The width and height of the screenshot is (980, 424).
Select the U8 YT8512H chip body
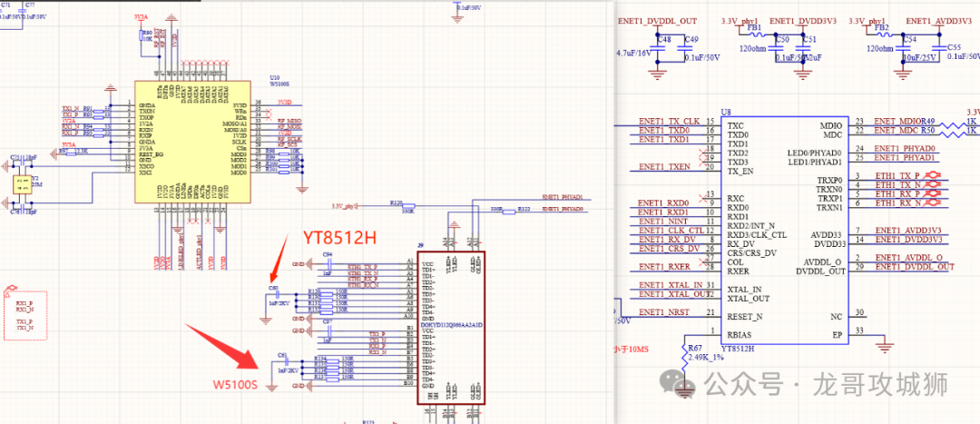click(x=785, y=230)
